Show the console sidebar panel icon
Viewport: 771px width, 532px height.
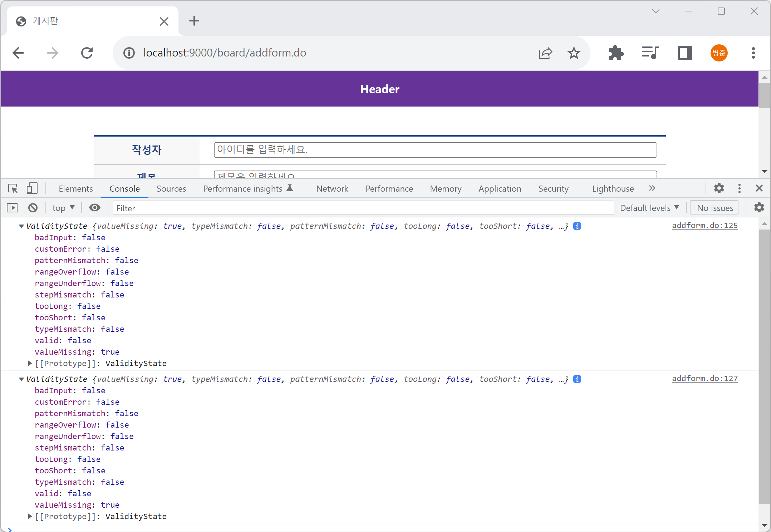12,208
